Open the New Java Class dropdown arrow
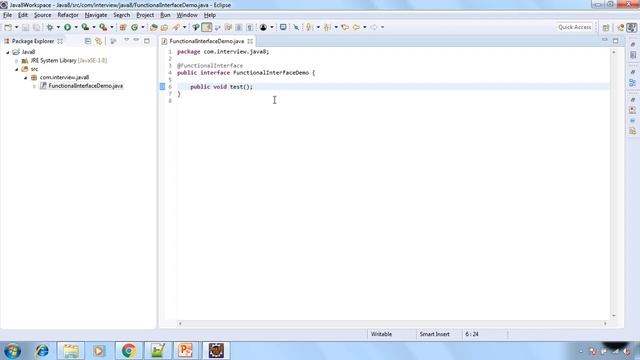The image size is (640, 360). tap(143, 27)
